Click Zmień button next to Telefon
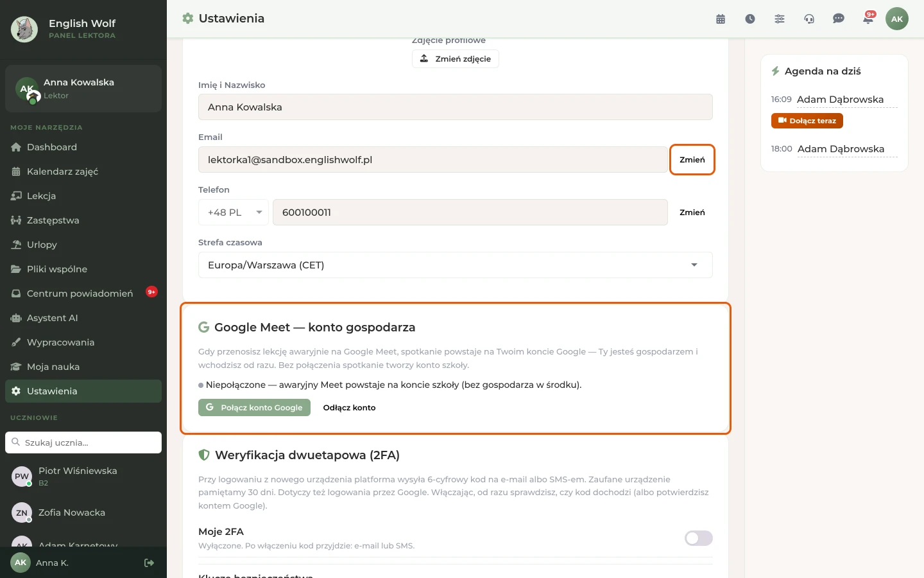This screenshot has height=578, width=924. [692, 213]
